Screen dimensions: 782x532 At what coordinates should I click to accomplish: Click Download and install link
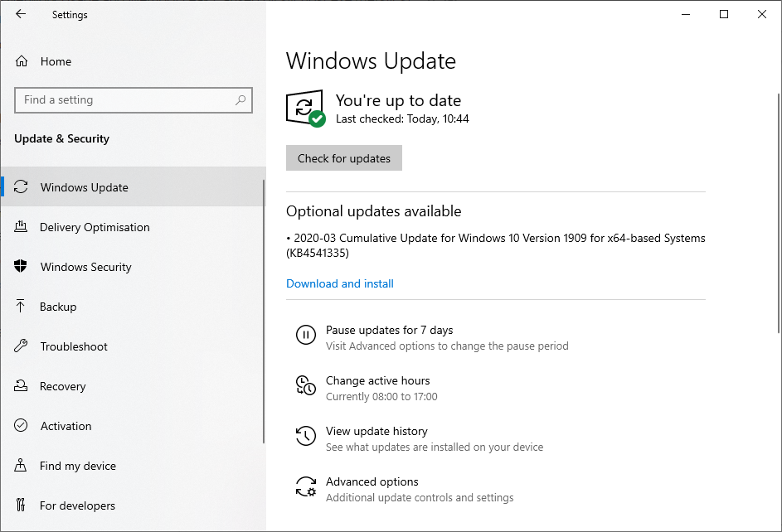[x=340, y=283]
